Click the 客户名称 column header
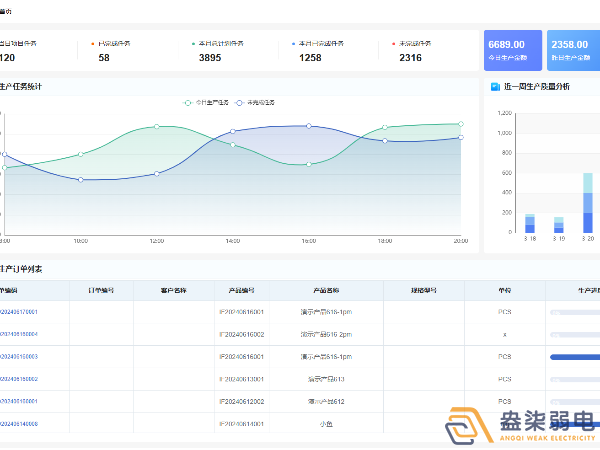This screenshot has height=450, width=600. click(174, 290)
